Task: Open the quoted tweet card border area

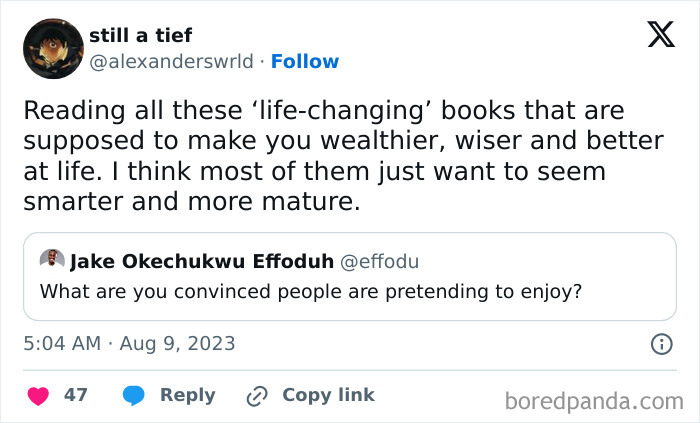Action: point(350,276)
